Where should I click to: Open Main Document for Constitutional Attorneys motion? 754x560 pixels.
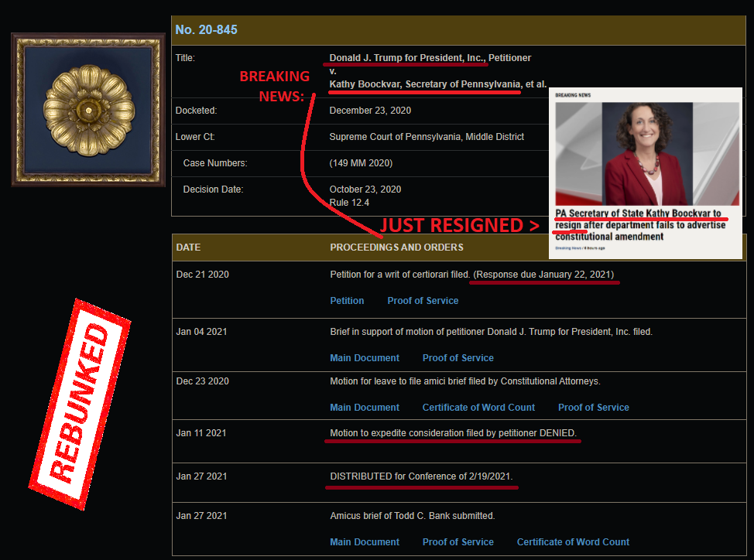coord(365,408)
